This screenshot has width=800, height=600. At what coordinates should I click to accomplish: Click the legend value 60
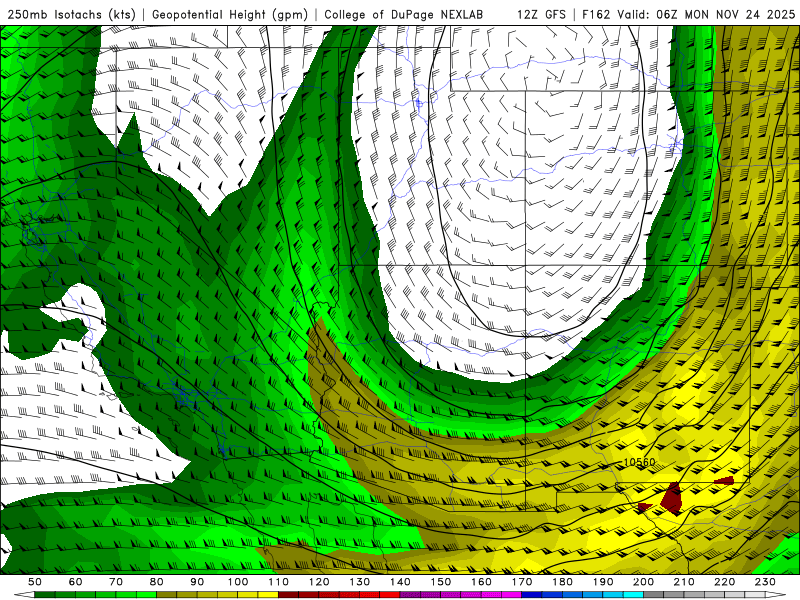pos(76,582)
